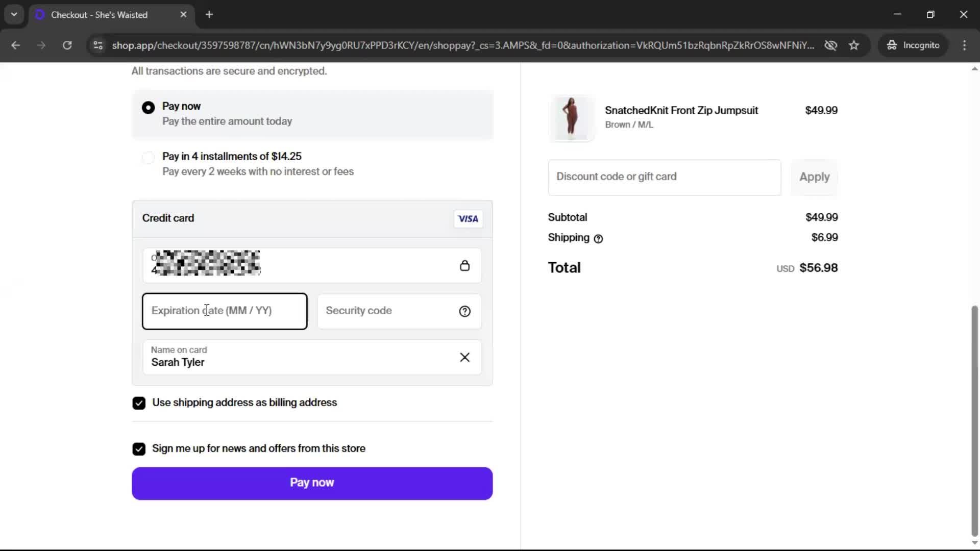980x551 pixels.
Task: Click the security code help icon
Action: [x=464, y=311]
